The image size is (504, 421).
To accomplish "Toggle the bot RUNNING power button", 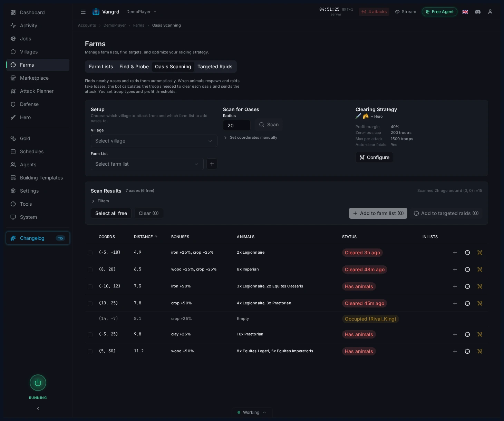I will point(38,383).
